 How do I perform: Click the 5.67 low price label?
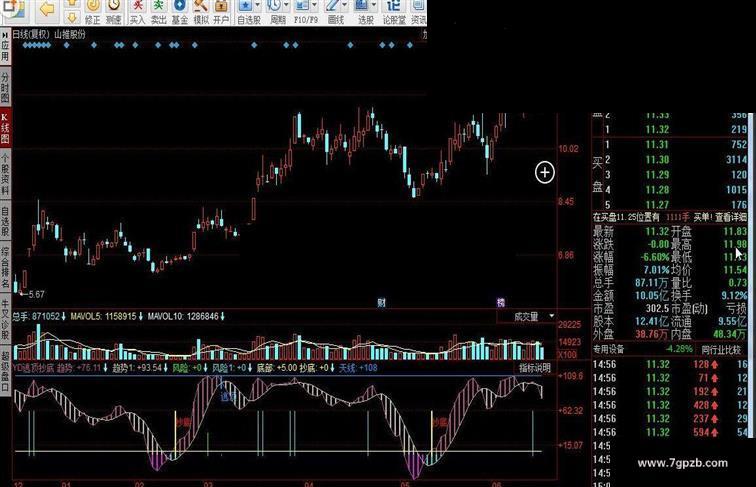coord(37,294)
